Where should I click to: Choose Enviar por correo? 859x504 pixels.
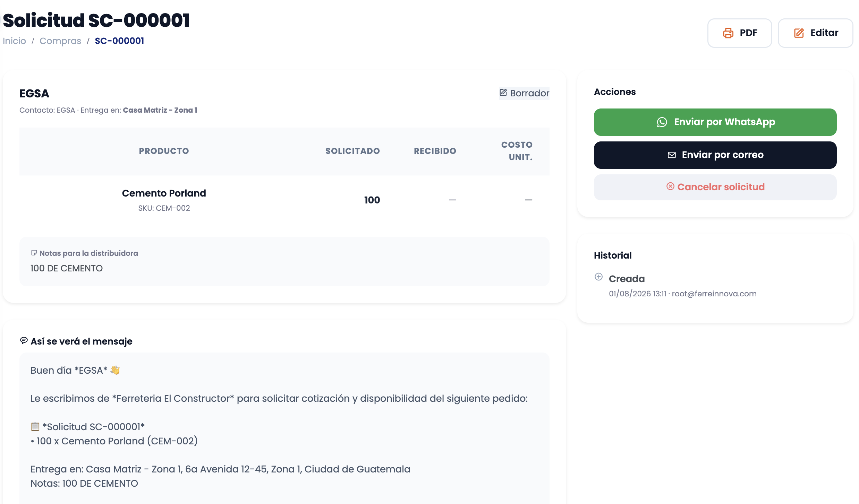(x=715, y=155)
